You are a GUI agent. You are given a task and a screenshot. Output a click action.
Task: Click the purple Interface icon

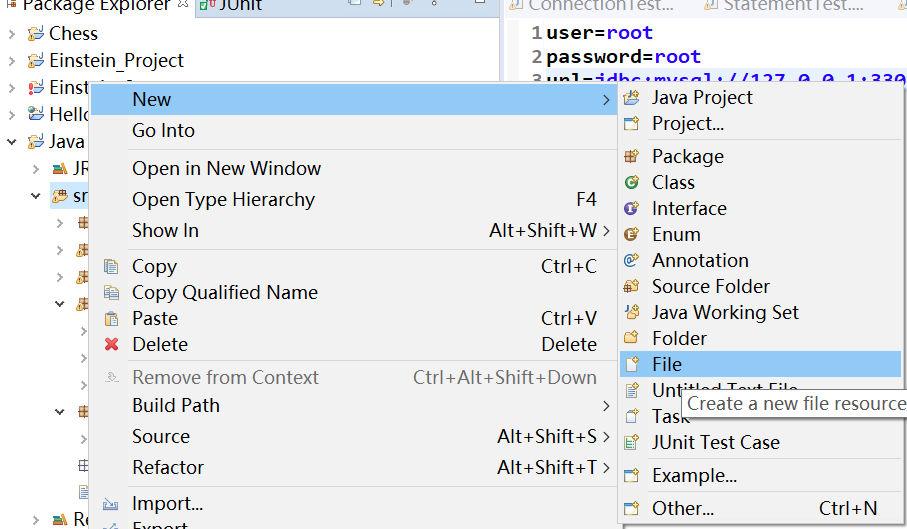pyautogui.click(x=632, y=208)
